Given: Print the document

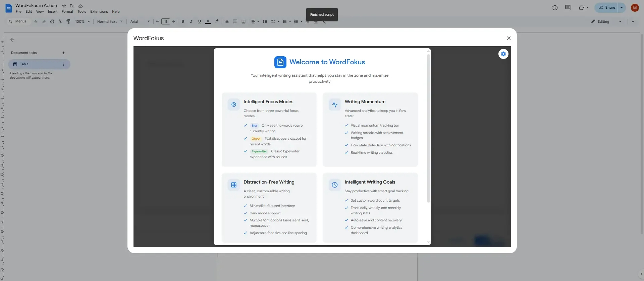Looking at the screenshot, I should (52, 21).
